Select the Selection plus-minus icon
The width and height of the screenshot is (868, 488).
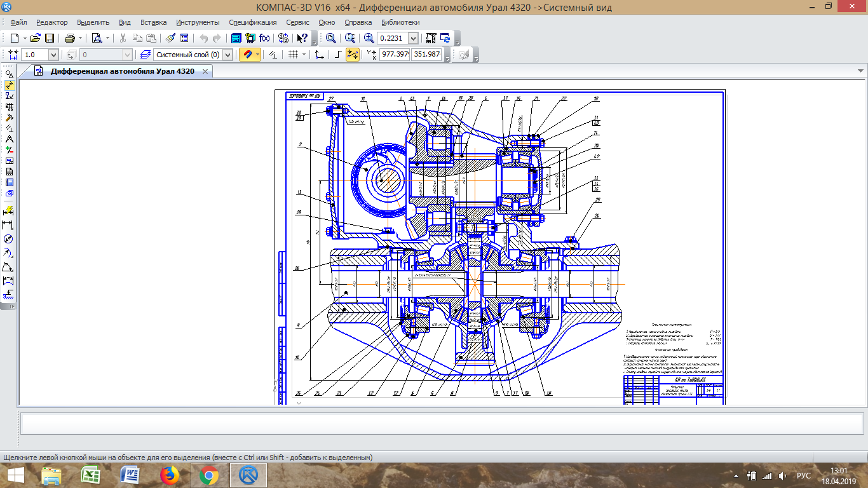coord(10,149)
